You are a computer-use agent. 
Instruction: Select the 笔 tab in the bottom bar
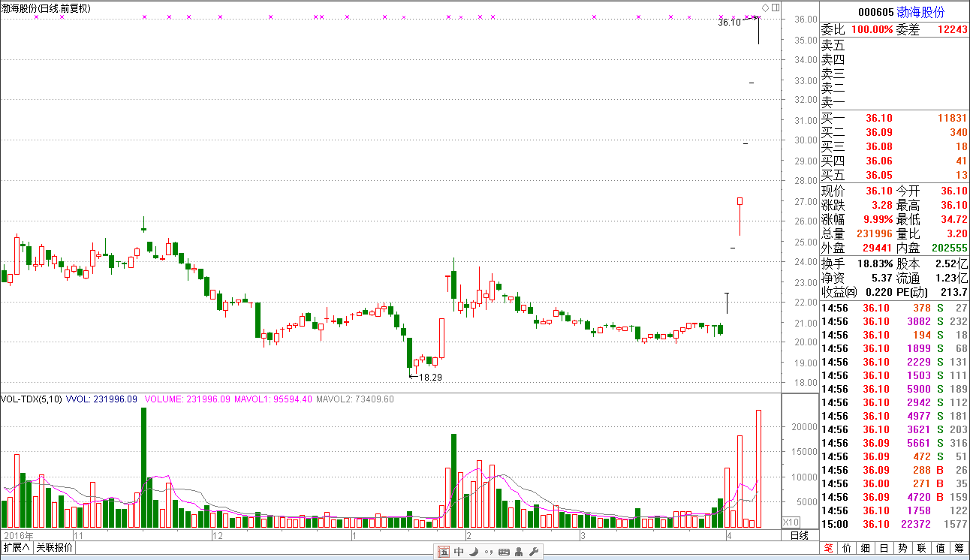829,548
